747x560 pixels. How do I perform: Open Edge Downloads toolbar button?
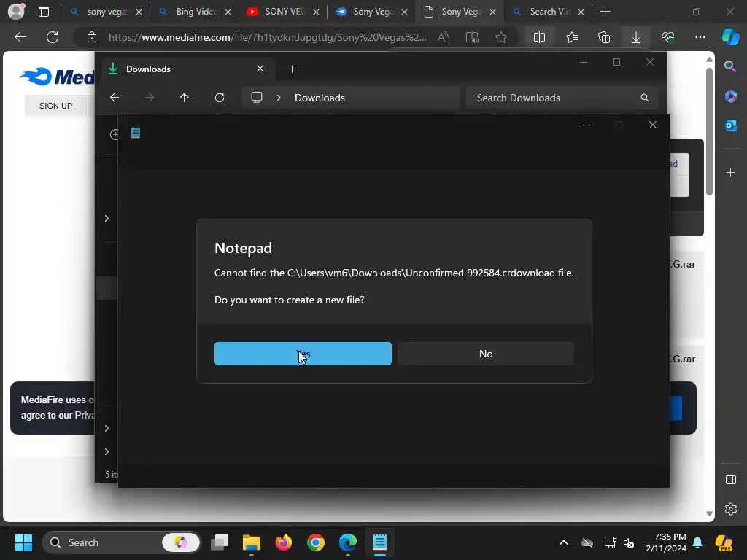[636, 37]
